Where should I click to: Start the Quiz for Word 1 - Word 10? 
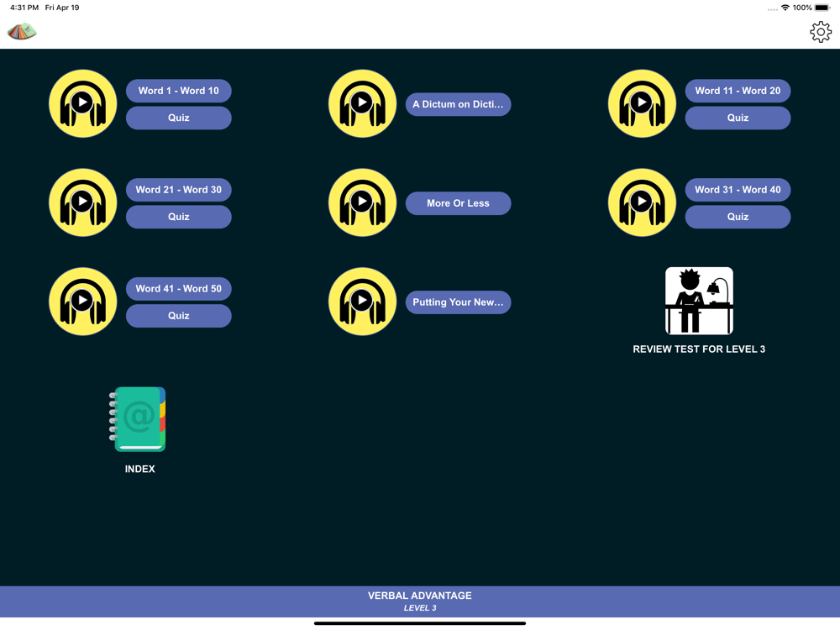coord(178,118)
